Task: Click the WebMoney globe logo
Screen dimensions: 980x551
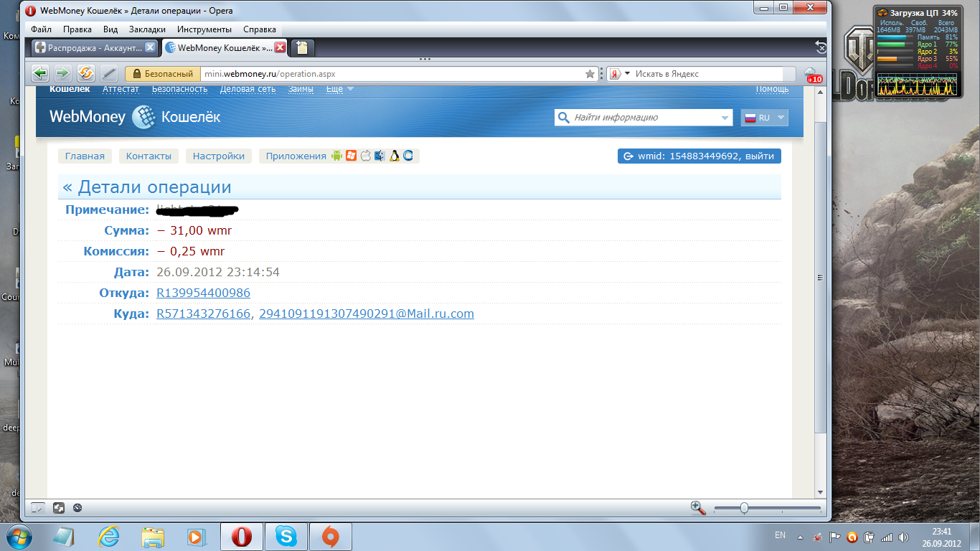Action: tap(143, 117)
